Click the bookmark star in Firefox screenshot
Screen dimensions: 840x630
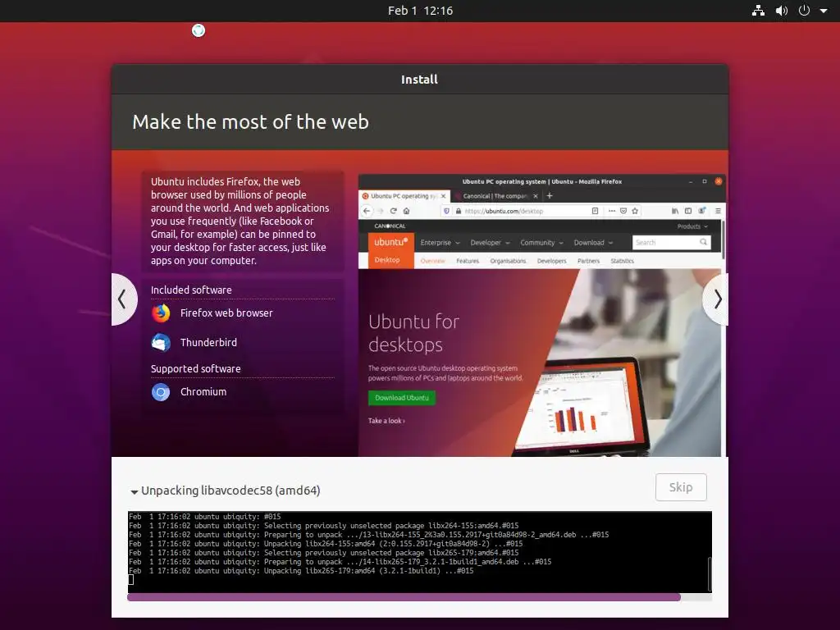pos(636,211)
